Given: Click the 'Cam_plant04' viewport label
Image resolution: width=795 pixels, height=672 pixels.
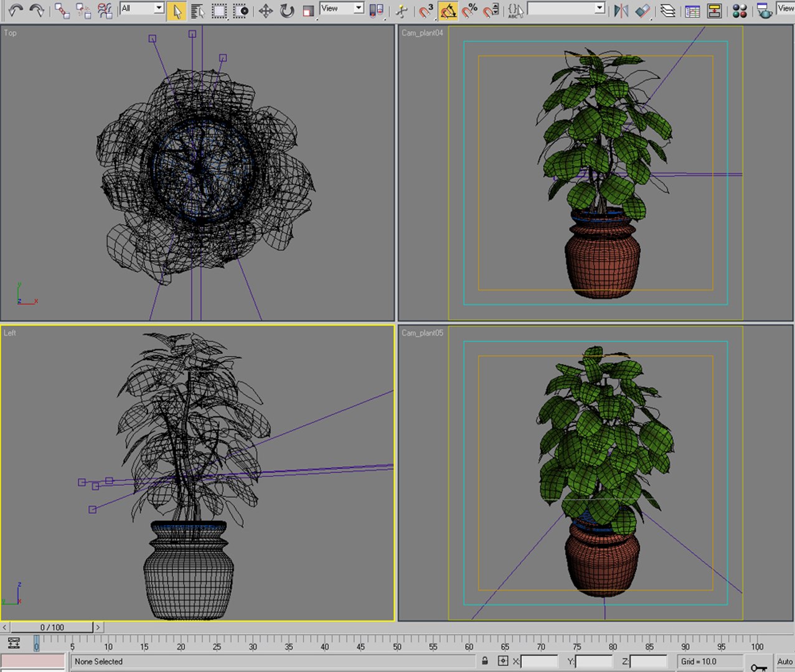Looking at the screenshot, I should (422, 33).
